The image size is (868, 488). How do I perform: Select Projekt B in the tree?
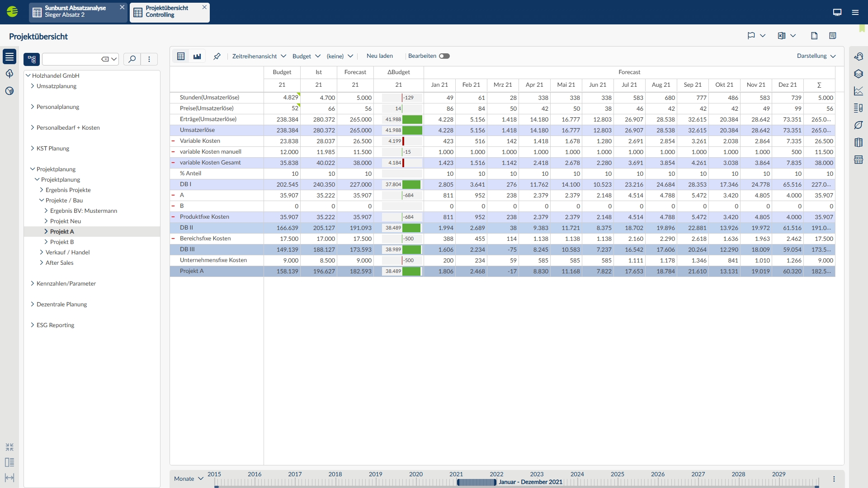pyautogui.click(x=62, y=242)
